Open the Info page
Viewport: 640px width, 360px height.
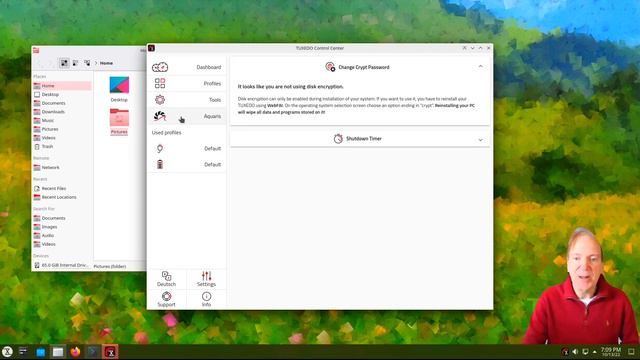click(206, 299)
